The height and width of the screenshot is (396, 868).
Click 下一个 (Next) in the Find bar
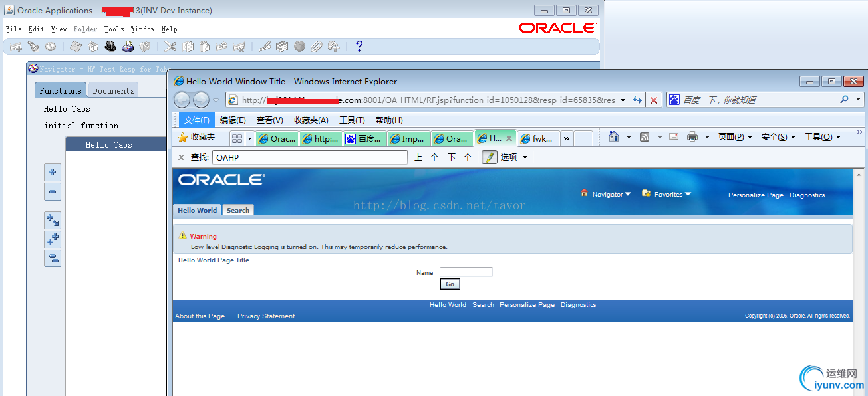click(x=460, y=157)
